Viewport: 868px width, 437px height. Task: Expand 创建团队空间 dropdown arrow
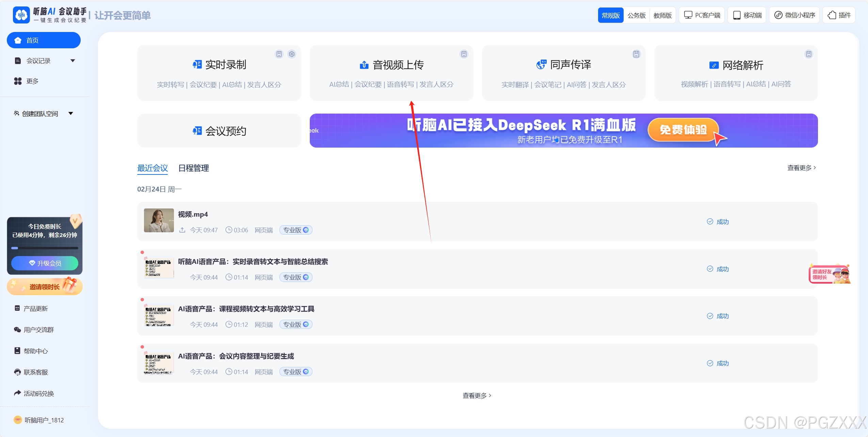71,113
